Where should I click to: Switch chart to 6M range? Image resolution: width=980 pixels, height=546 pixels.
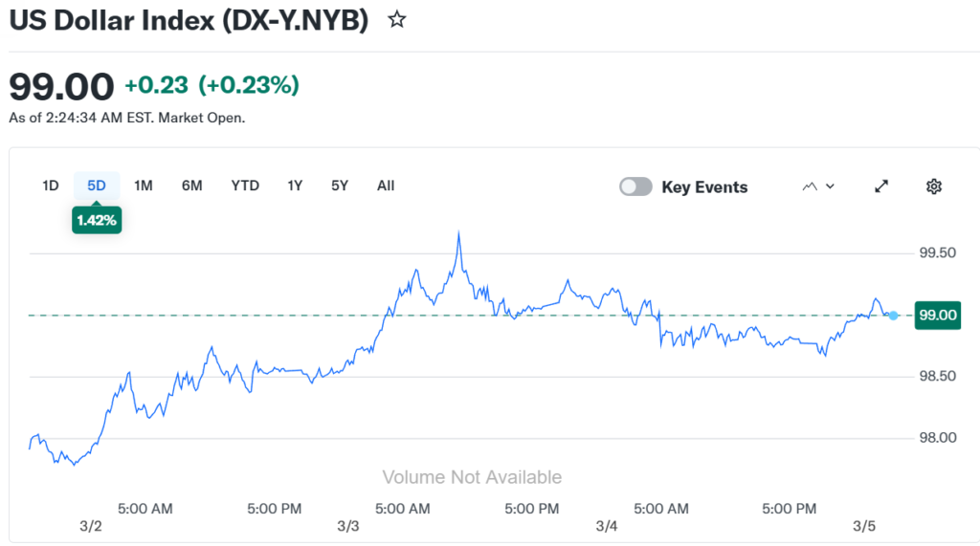(192, 186)
